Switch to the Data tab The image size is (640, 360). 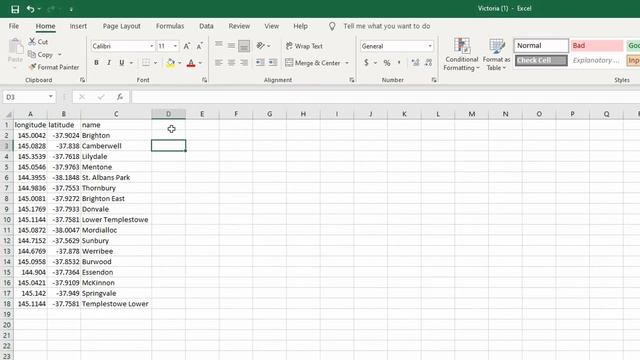click(x=206, y=26)
